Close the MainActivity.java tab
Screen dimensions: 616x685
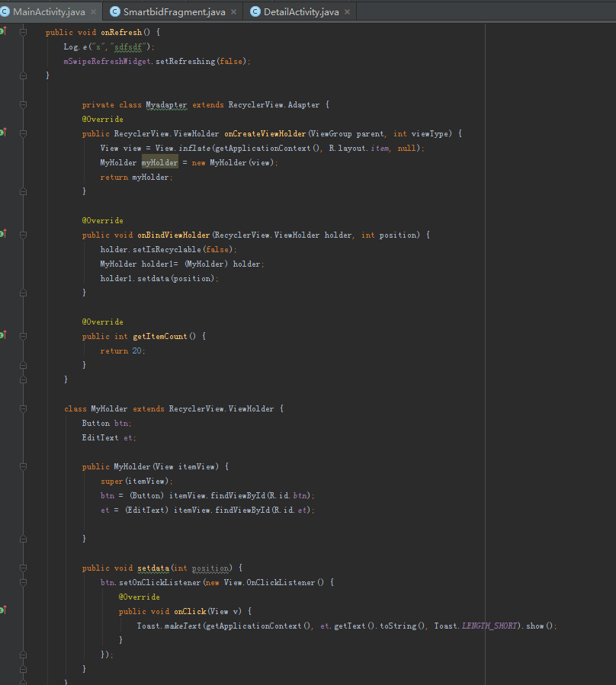94,11
